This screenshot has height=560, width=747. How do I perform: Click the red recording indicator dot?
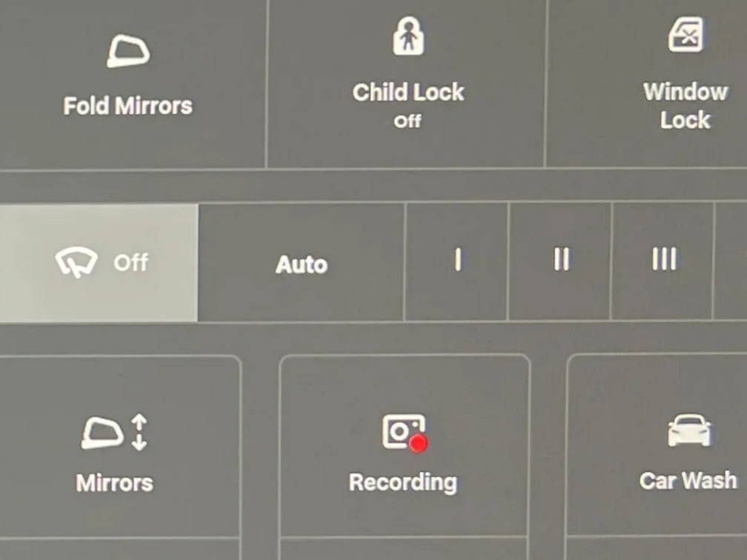pyautogui.click(x=418, y=444)
